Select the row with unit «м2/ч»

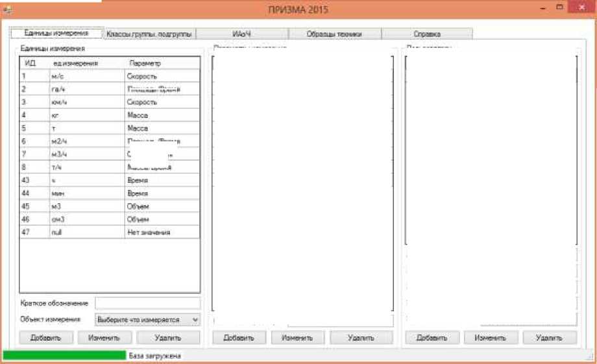[110, 141]
